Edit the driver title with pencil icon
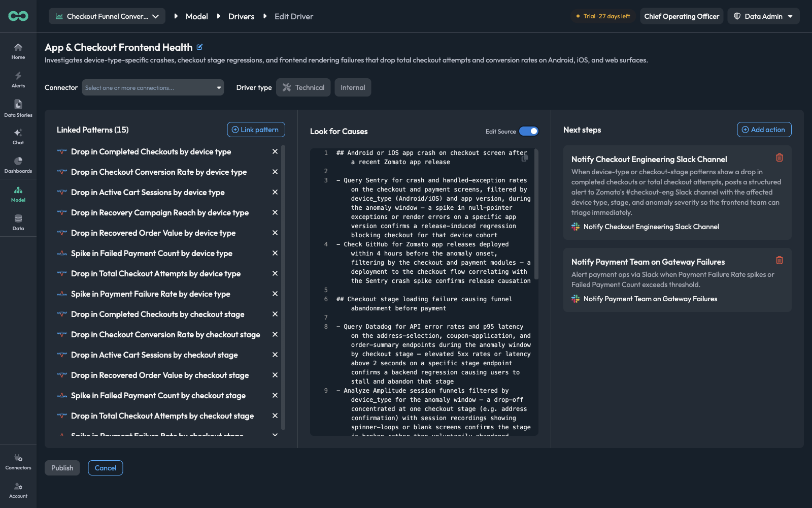This screenshot has width=812, height=508. [x=199, y=47]
